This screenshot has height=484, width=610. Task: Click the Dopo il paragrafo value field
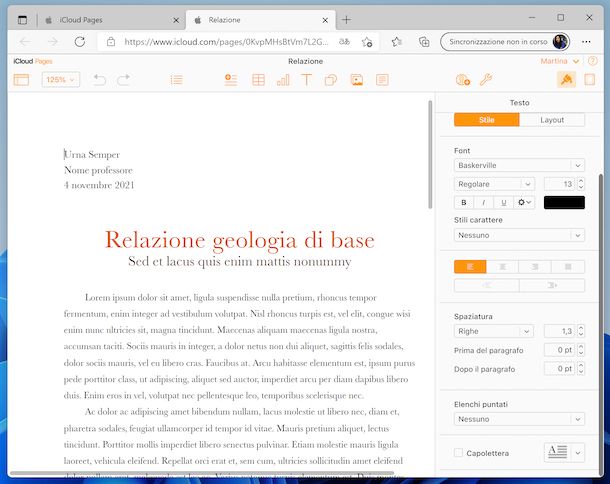559,368
